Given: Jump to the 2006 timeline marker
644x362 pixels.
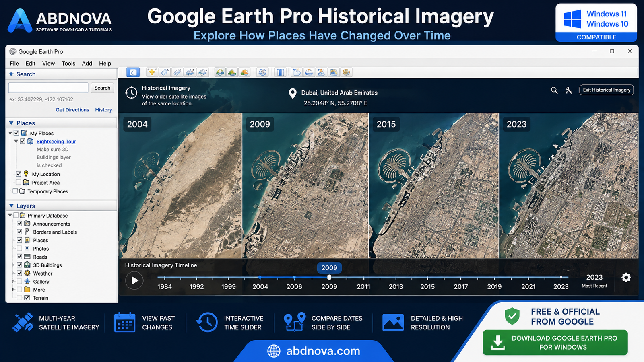Looking at the screenshot, I should point(294,278).
